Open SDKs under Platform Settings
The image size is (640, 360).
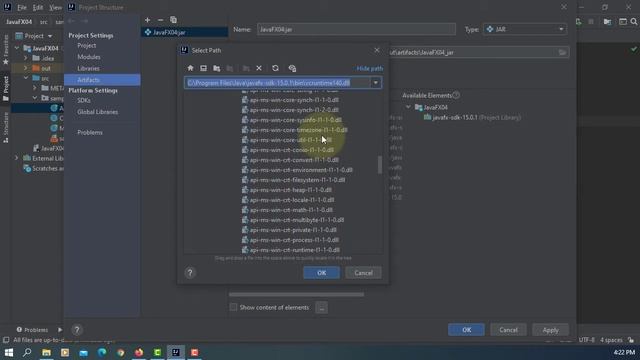pos(84,100)
